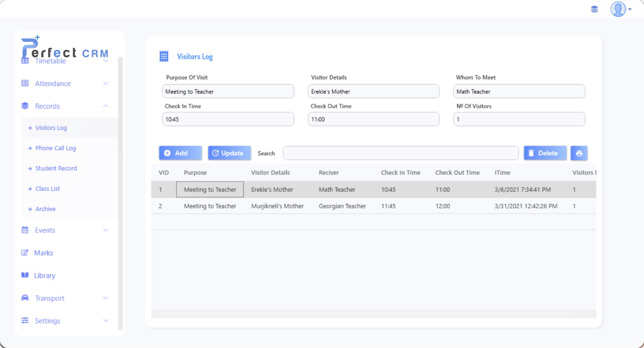Click the Marks edit icon
This screenshot has width=644, height=348.
[x=25, y=252]
